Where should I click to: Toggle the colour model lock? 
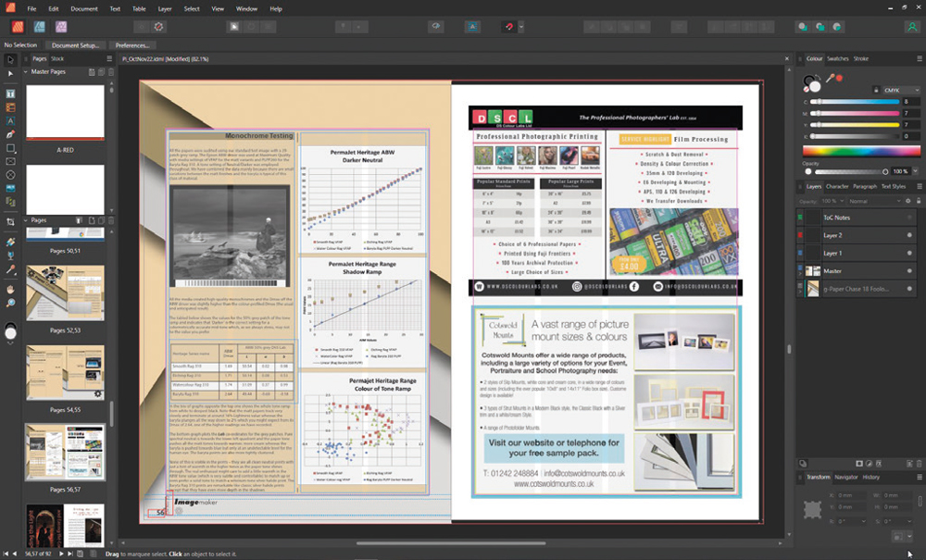coord(876,91)
